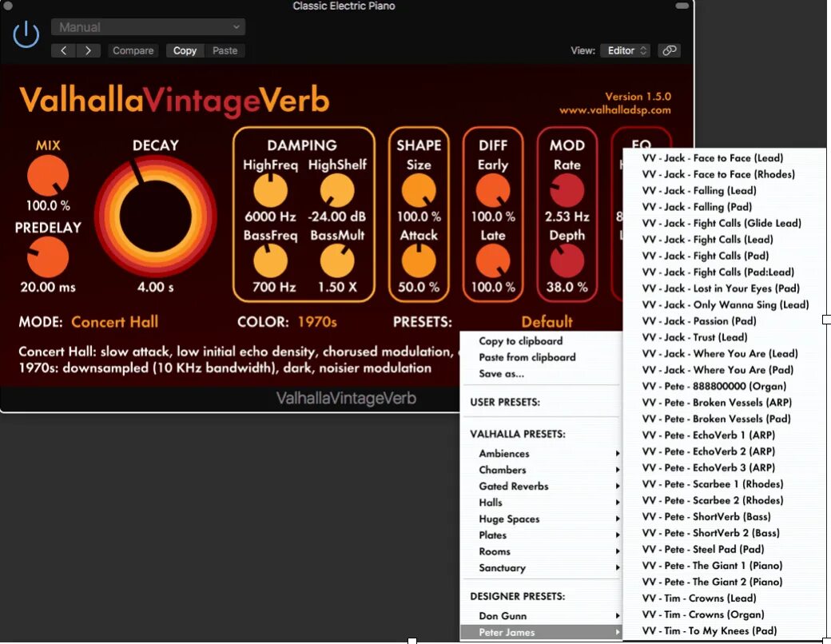Pick VV - Pete - 888800000 (Organ)
Screen dimensions: 831x644
[x=725, y=387]
